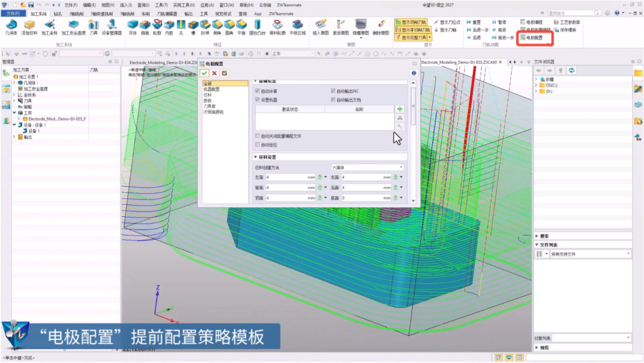Click the refresh icon in file browser
This screenshot has width=644, height=363.
571,70
